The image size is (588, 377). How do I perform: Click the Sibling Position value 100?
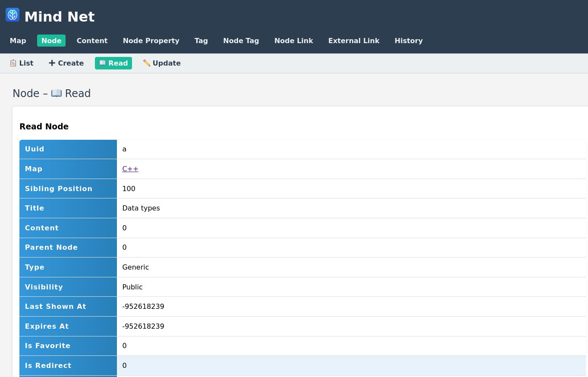click(129, 188)
